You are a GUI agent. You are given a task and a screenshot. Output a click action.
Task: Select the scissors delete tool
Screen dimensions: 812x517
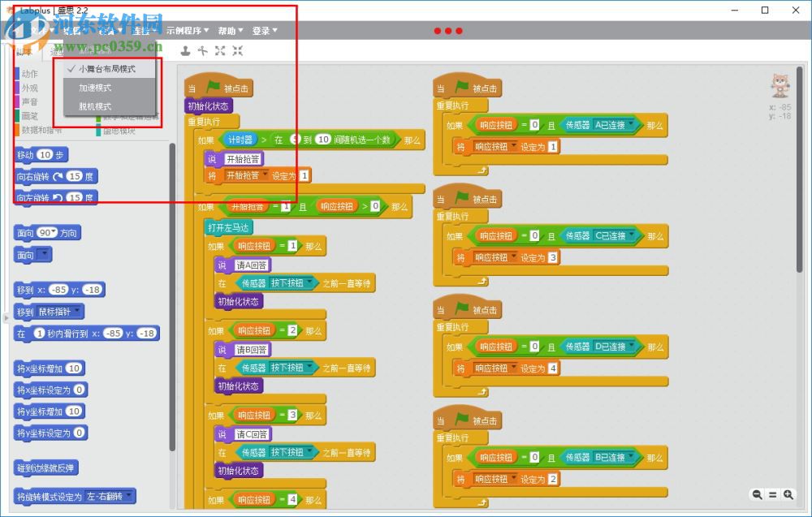tap(202, 50)
